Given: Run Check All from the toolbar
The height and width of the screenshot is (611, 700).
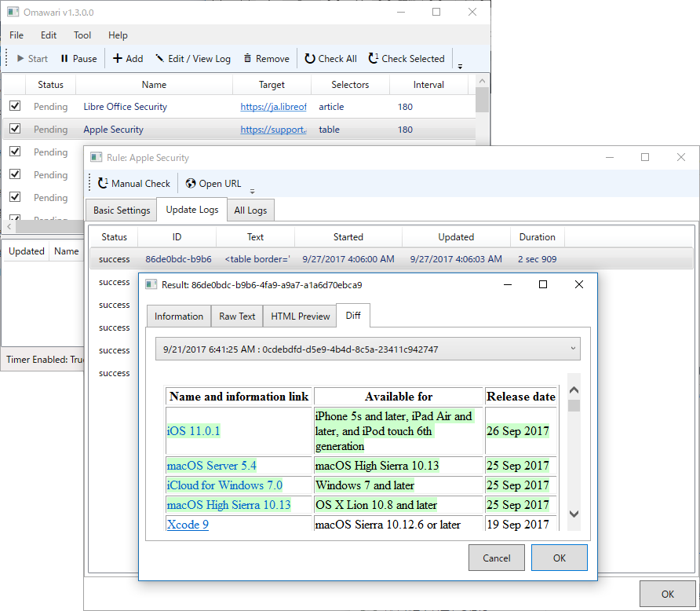Looking at the screenshot, I should [x=331, y=59].
